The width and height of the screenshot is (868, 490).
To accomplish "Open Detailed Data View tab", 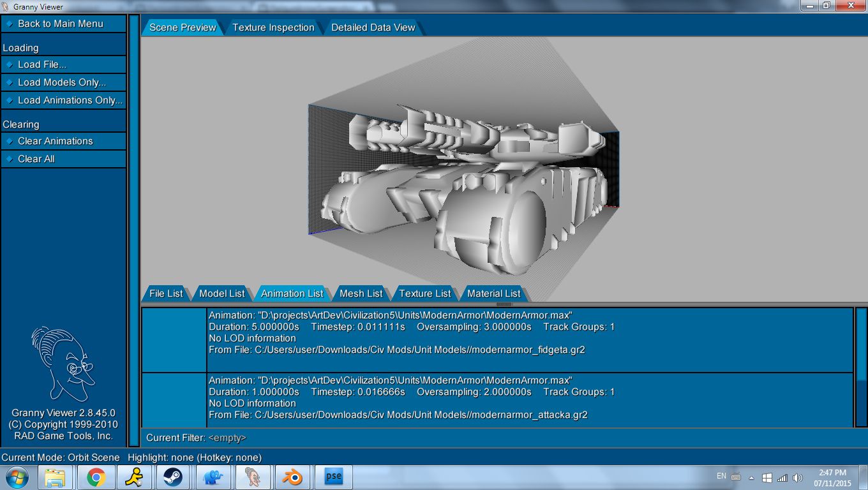I will tap(373, 27).
